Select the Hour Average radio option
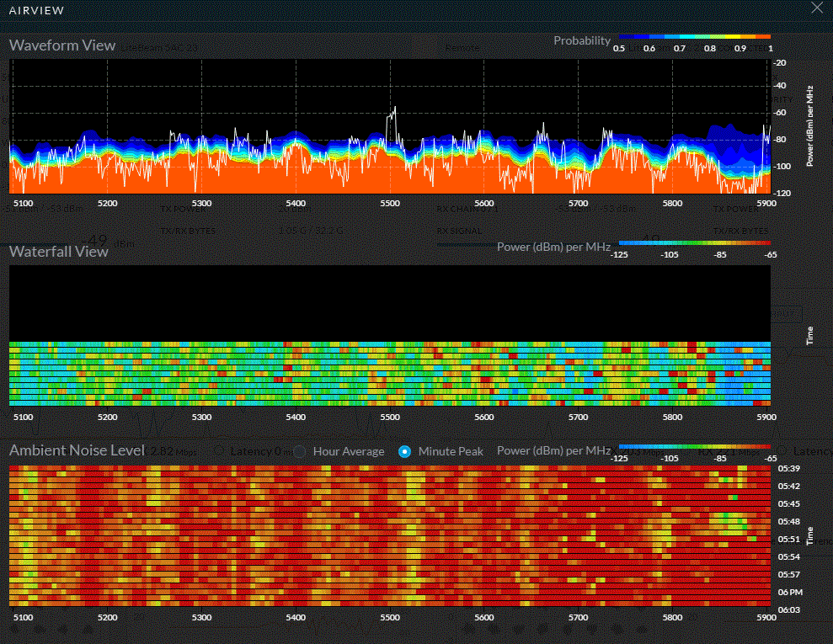This screenshot has height=644, width=833. click(x=299, y=451)
